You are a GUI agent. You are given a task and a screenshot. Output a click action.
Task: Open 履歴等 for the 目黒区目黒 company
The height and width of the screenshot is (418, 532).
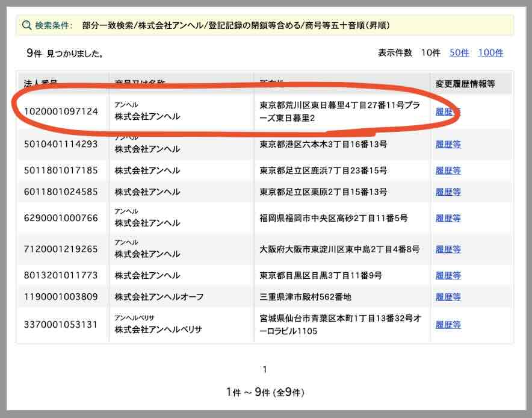tap(448, 275)
